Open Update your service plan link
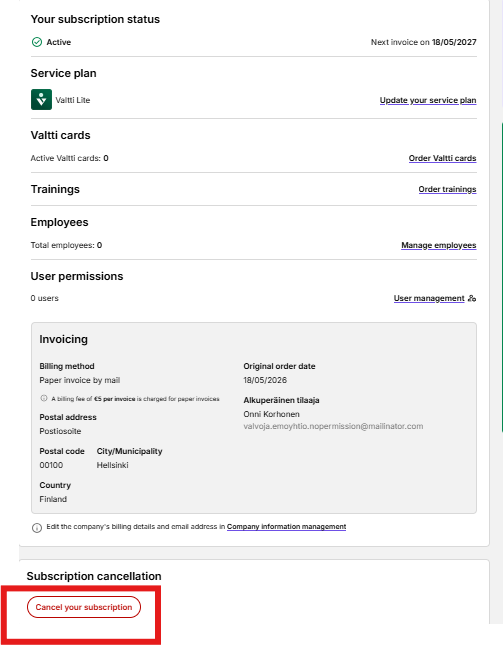503x645 pixels. click(x=428, y=100)
